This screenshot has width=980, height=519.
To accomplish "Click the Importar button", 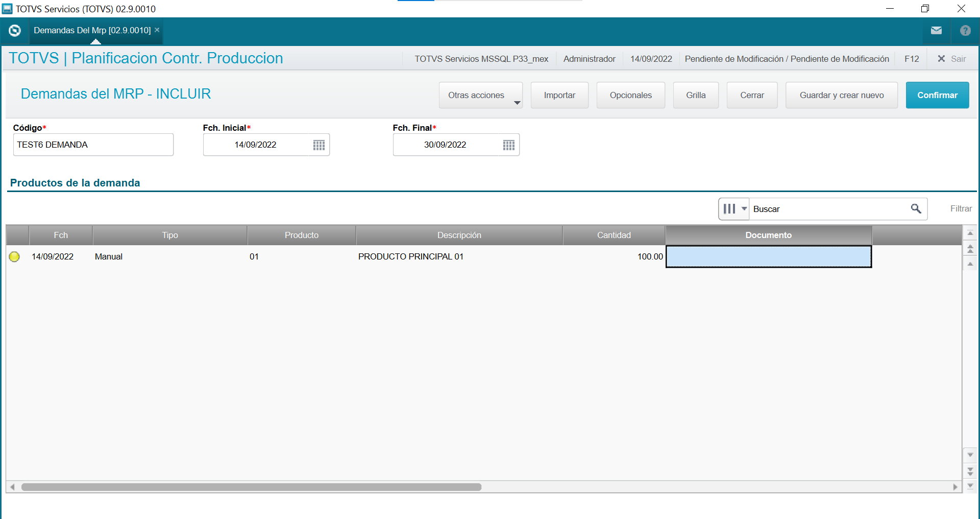I will tap(559, 95).
